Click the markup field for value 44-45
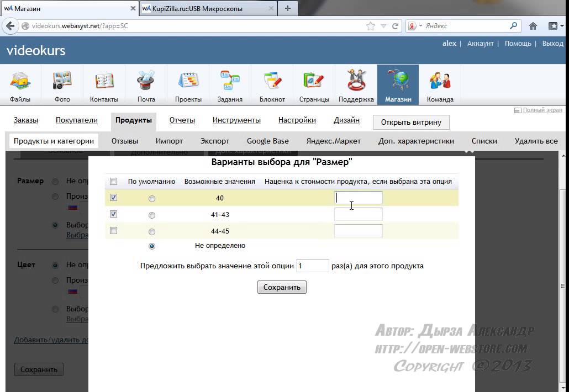Screen dimensions: 569x392 pos(358,231)
